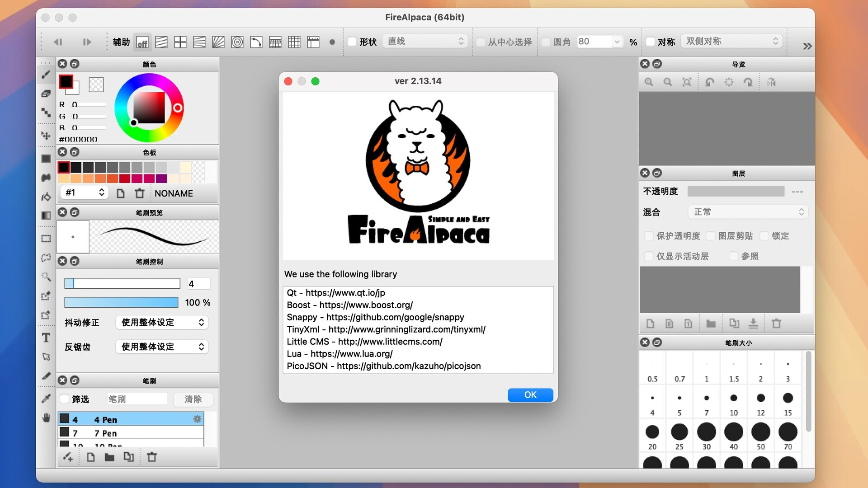
Task: Click rotate right icon in navigator
Action: point(748,82)
